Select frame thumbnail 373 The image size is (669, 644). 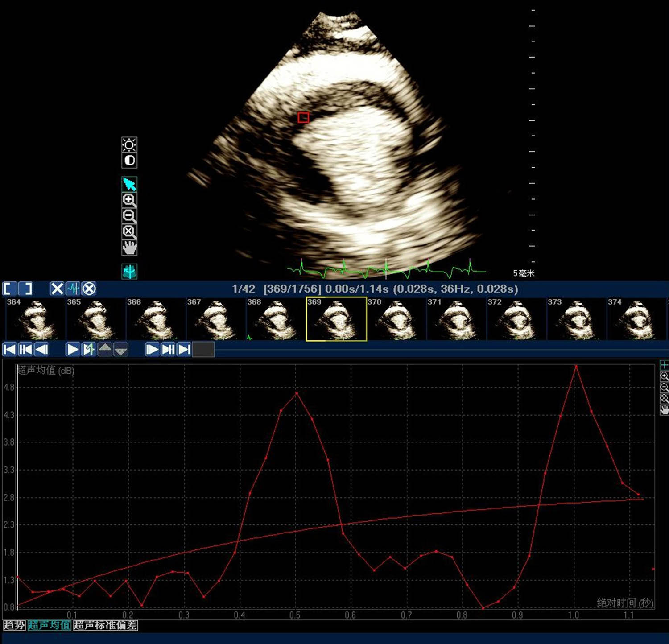coord(577,319)
